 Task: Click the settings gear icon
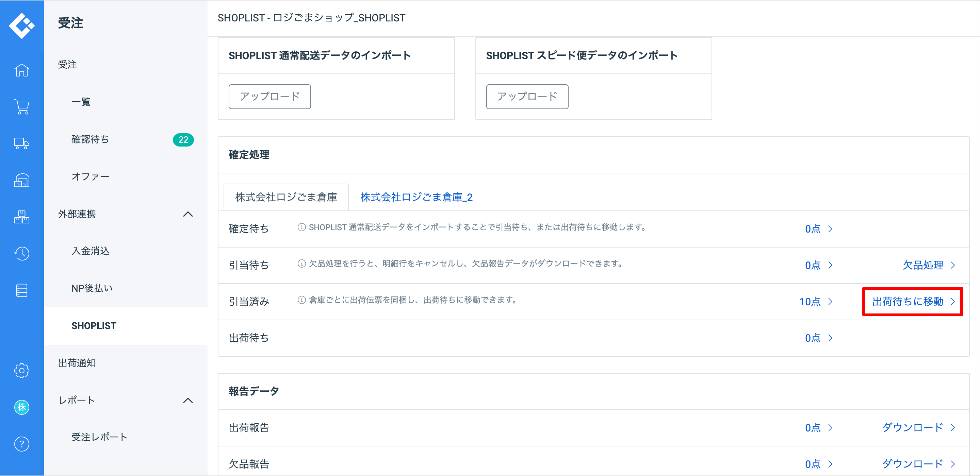pos(22,370)
